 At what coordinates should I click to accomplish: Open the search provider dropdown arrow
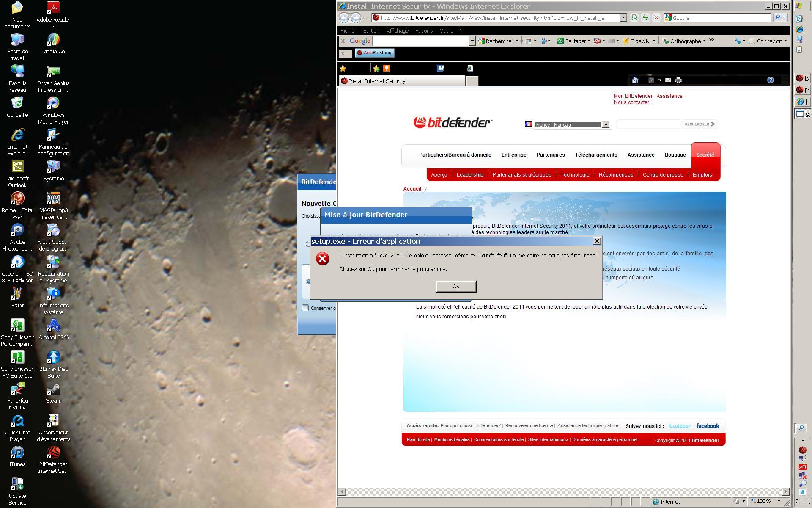[x=785, y=18]
